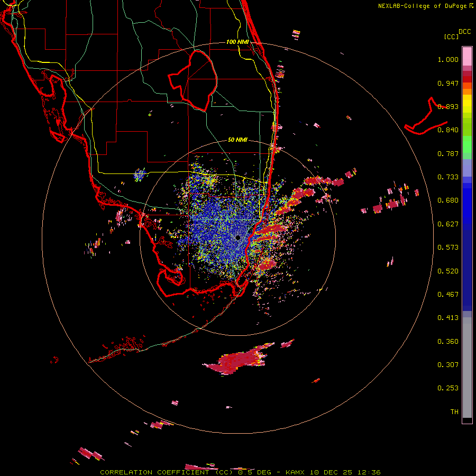Select the 0.627 scale value
The image size is (476, 476).
tap(448, 224)
